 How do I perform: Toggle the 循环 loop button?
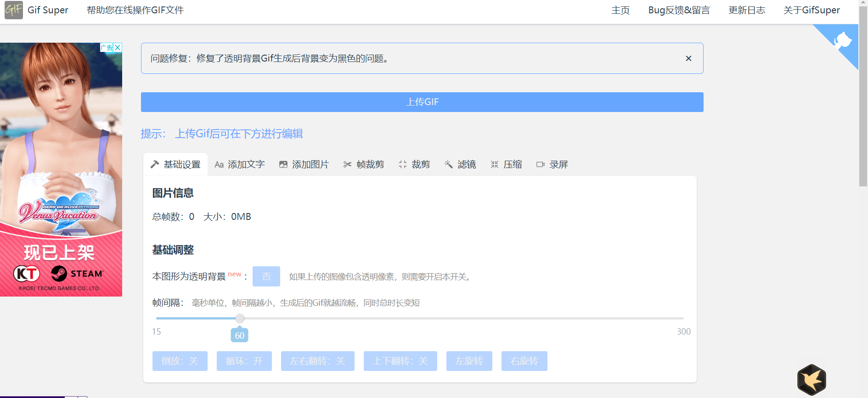tap(244, 361)
